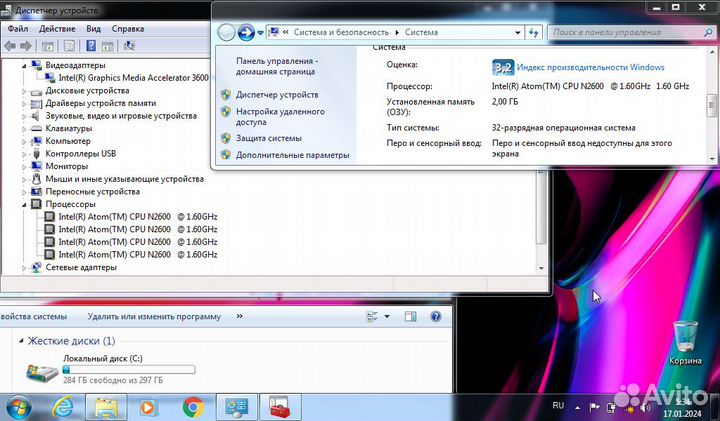Click the blue Help icon in Device Manager toolbar
The width and height of the screenshot is (720, 421).
pyautogui.click(x=91, y=45)
